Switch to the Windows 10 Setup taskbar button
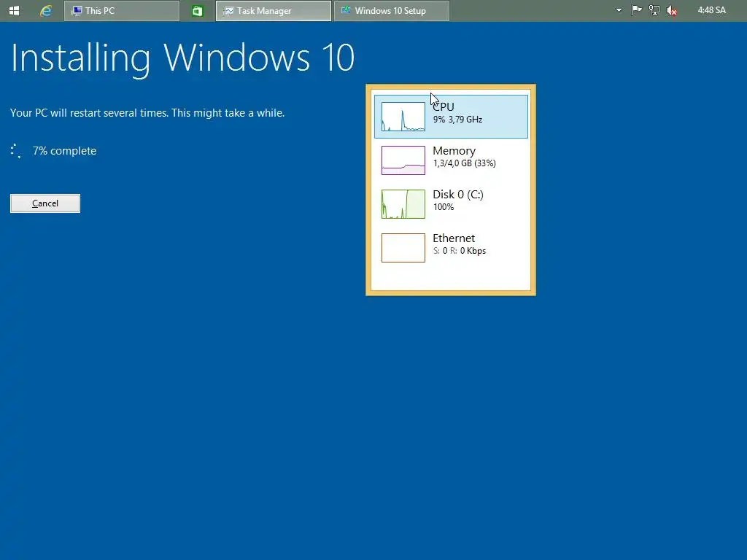 (x=392, y=10)
